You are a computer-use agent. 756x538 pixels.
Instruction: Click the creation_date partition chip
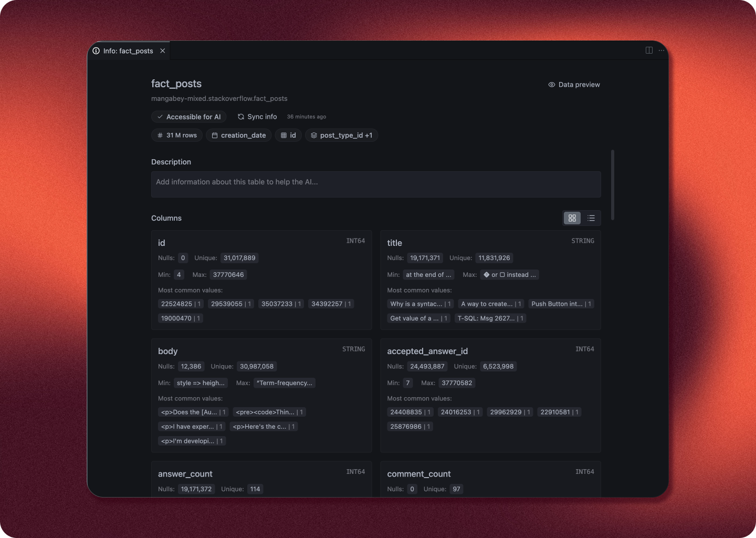[x=239, y=136]
